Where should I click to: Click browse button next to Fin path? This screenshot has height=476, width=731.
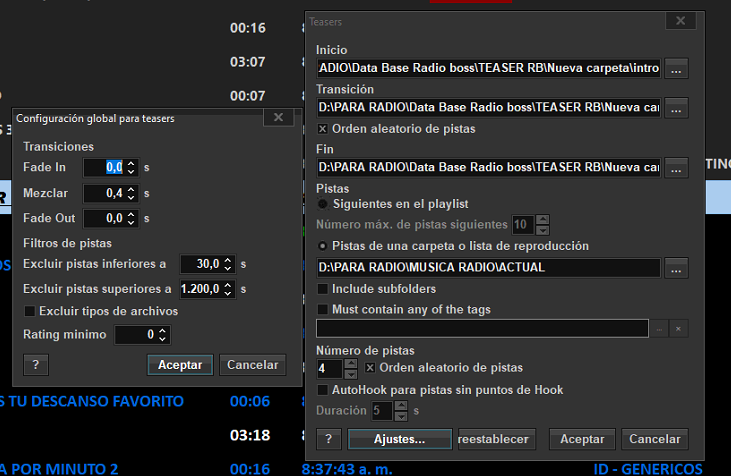pyautogui.click(x=677, y=167)
